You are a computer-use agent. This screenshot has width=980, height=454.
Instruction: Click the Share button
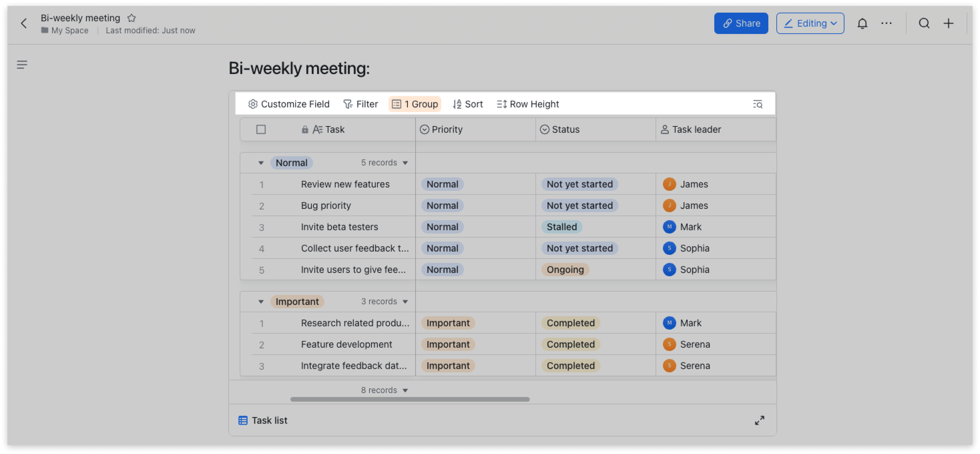(741, 24)
